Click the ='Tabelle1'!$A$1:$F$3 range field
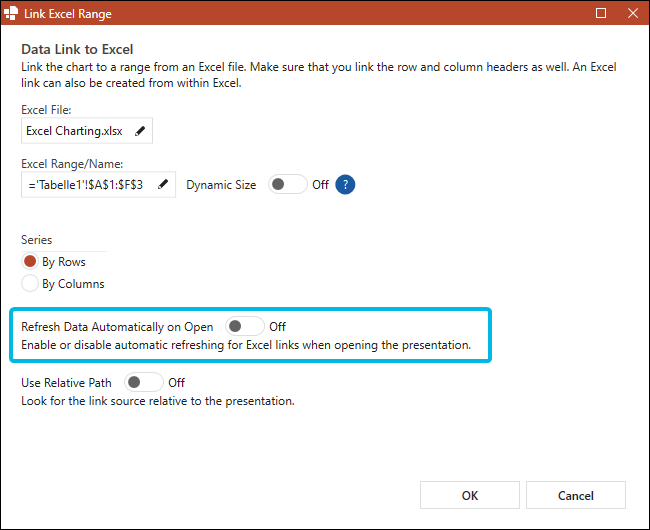 pos(98,184)
